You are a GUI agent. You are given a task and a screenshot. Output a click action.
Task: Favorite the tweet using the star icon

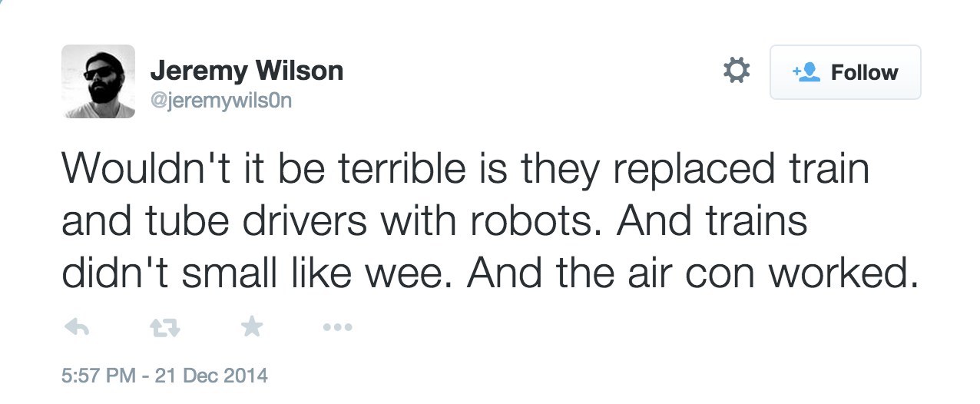coord(252,328)
